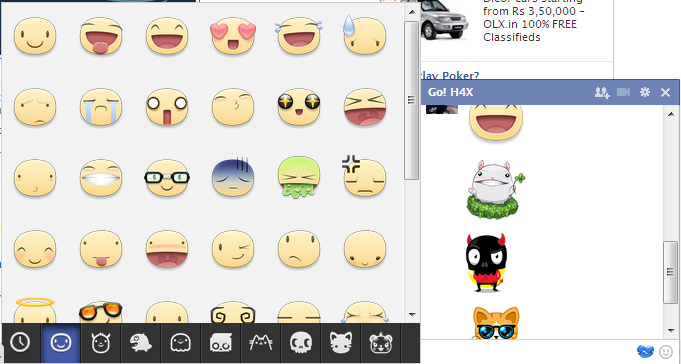Click chat conversation scroll down arrow
681x364 pixels.
pos(671,331)
